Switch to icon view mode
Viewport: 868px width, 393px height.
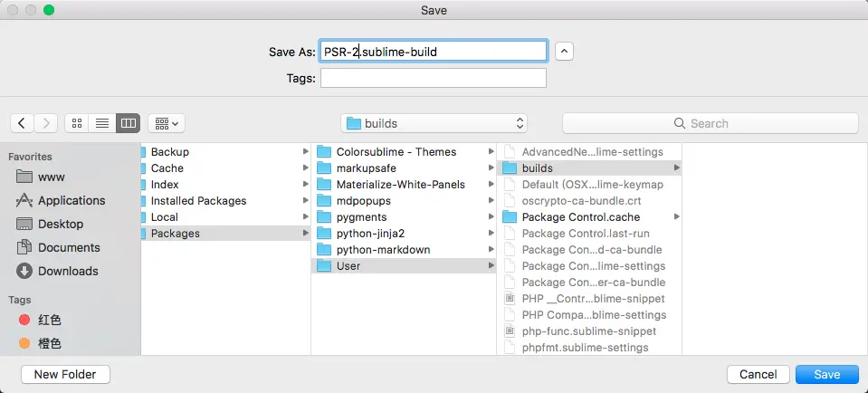pos(77,123)
